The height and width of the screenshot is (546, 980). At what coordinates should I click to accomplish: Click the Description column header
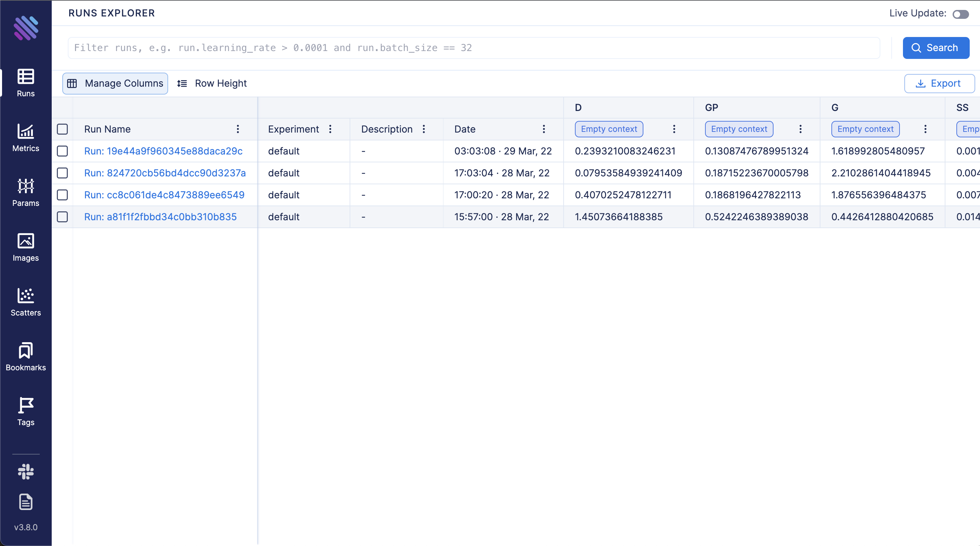pos(387,129)
